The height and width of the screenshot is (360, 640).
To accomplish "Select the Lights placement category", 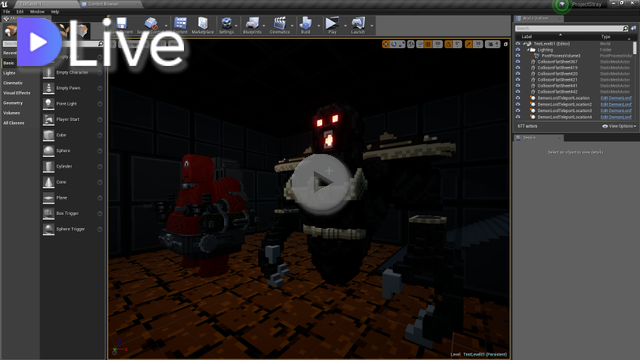I will (x=9, y=73).
